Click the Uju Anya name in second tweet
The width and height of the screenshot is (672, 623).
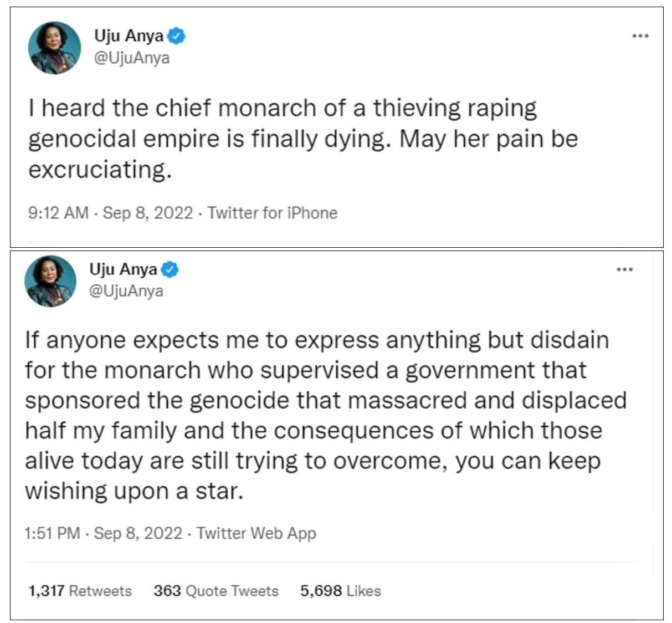(123, 269)
